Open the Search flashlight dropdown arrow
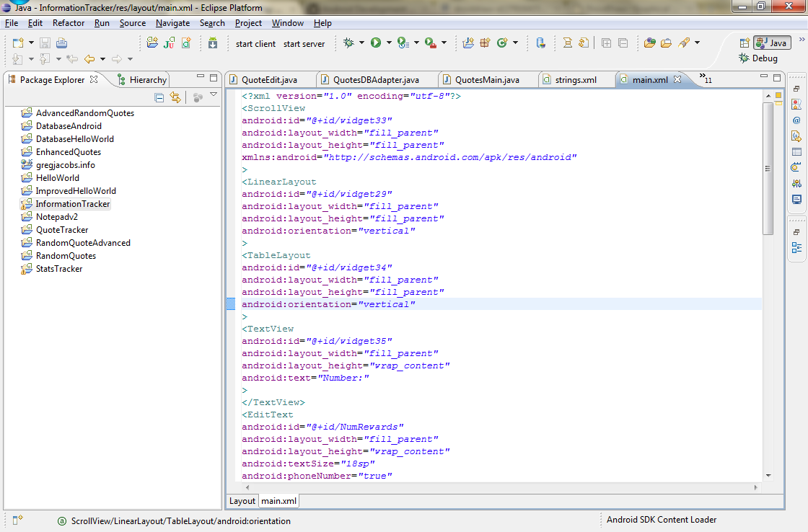The width and height of the screenshot is (808, 532). pyautogui.click(x=697, y=43)
